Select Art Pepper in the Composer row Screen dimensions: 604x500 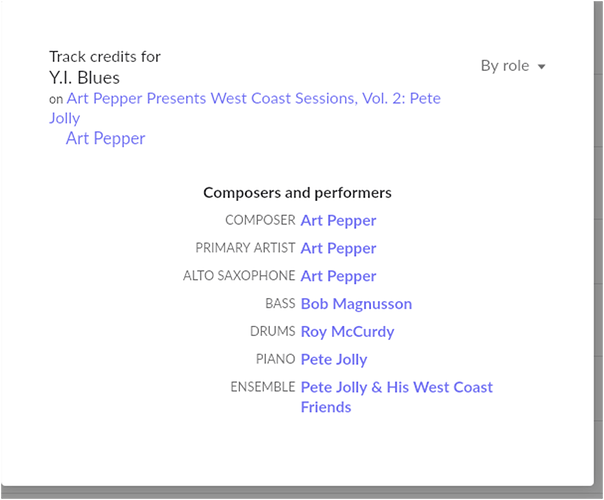coord(338,221)
